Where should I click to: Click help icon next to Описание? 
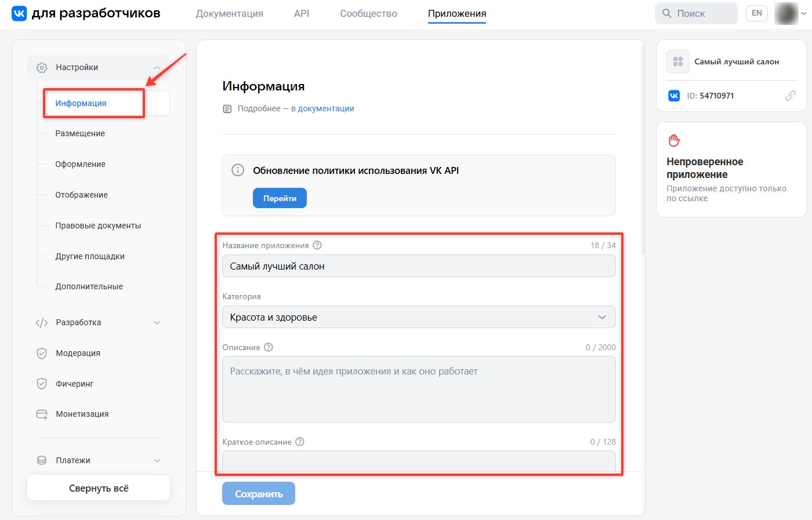pos(269,347)
